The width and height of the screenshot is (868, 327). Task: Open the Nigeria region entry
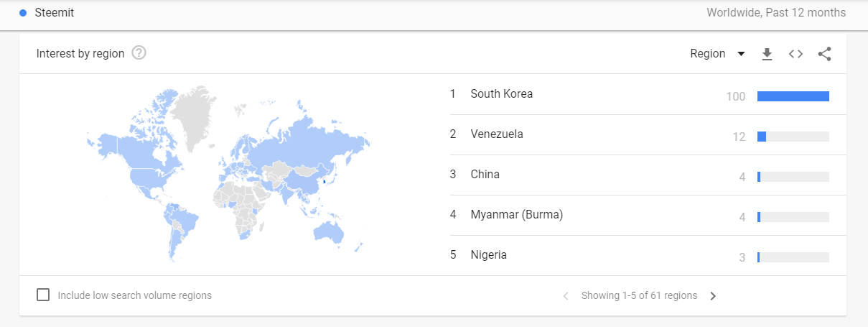coord(488,255)
